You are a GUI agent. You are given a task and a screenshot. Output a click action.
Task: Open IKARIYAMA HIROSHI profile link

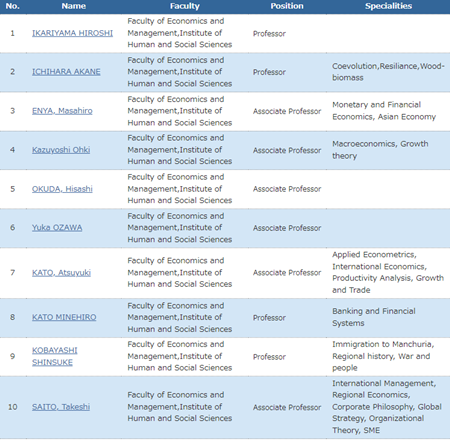pyautogui.click(x=72, y=33)
